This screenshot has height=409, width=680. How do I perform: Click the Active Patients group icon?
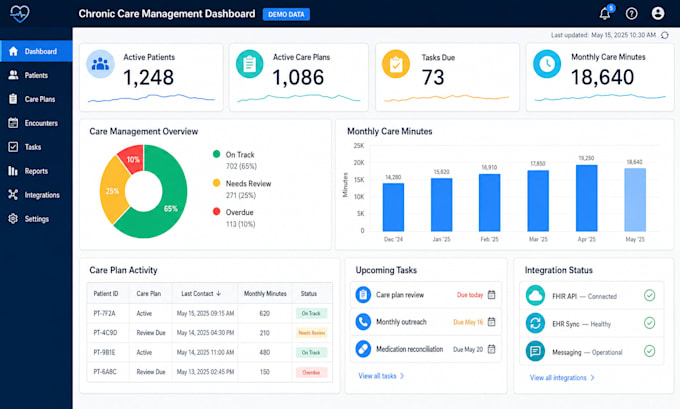tap(101, 64)
